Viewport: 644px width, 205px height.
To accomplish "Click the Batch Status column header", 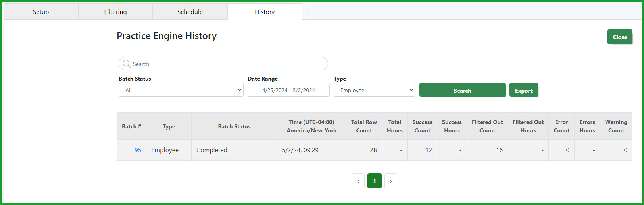I will [234, 126].
